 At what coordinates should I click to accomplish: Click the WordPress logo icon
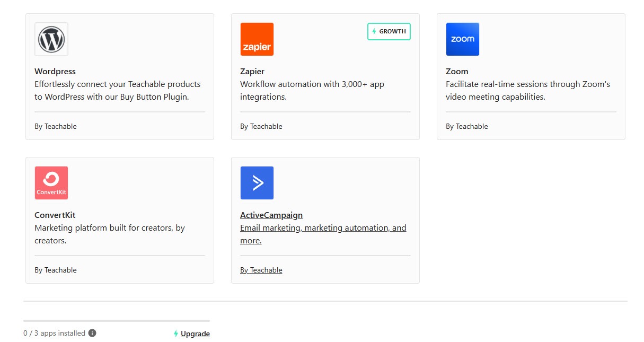[51, 39]
